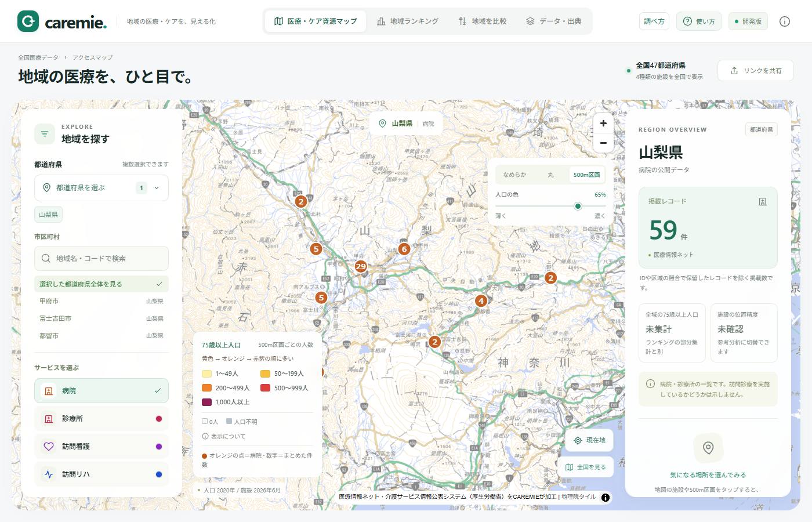Pick 都留市 from the municipality list
Image resolution: width=812 pixels, height=522 pixels.
[x=101, y=336]
